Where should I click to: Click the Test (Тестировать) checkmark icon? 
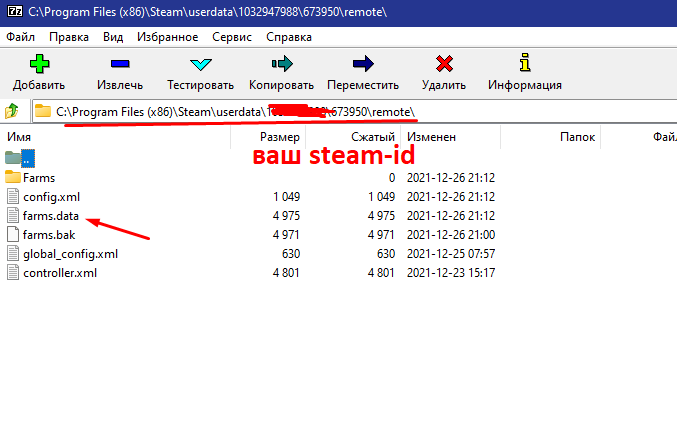tap(201, 64)
